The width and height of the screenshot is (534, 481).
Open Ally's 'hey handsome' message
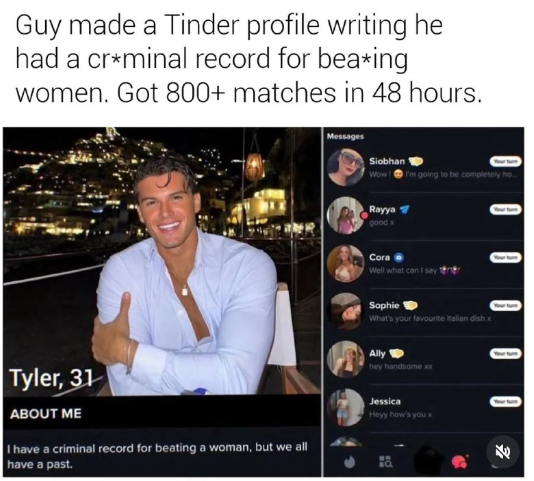pyautogui.click(x=425, y=360)
